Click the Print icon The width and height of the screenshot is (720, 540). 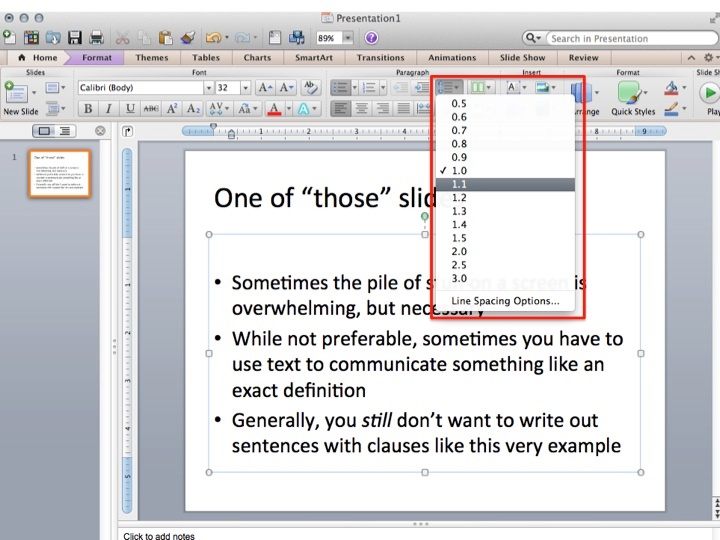[96, 38]
